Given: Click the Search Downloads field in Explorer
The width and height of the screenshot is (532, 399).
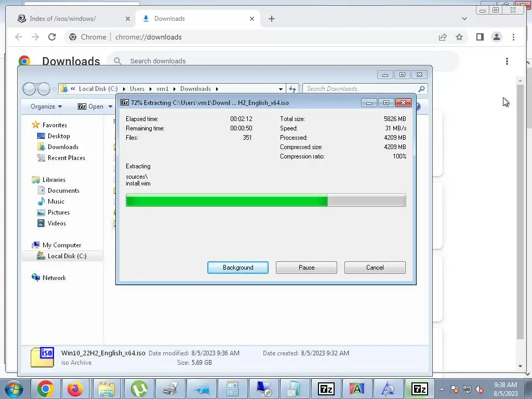Looking at the screenshot, I should tap(361, 89).
